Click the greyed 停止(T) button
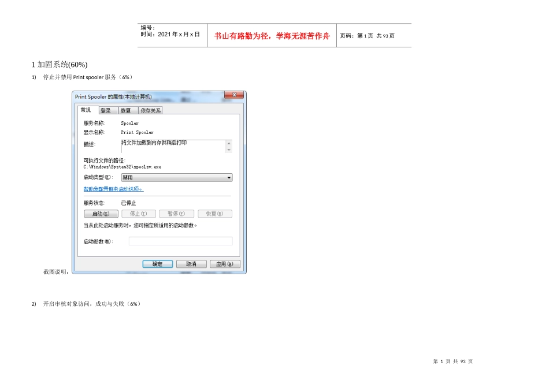The height and width of the screenshot is (392, 549). tap(139, 214)
